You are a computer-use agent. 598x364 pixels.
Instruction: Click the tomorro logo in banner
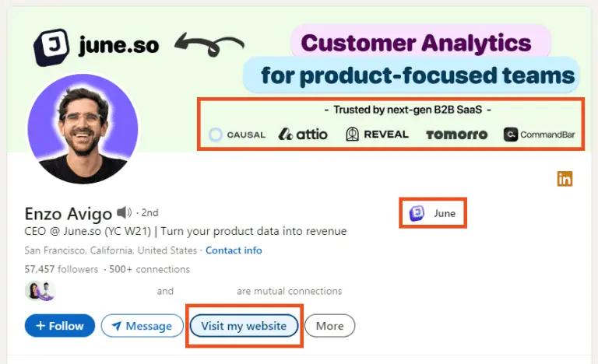coord(456,135)
